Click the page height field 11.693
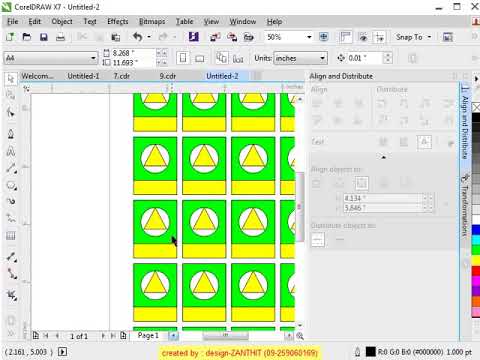This screenshot has width=480, height=360. [132, 62]
